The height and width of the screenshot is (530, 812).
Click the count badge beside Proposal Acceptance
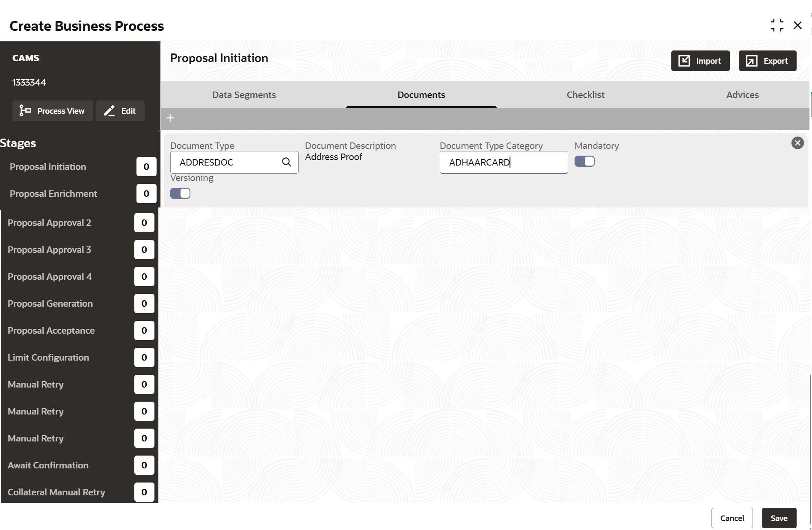point(144,331)
